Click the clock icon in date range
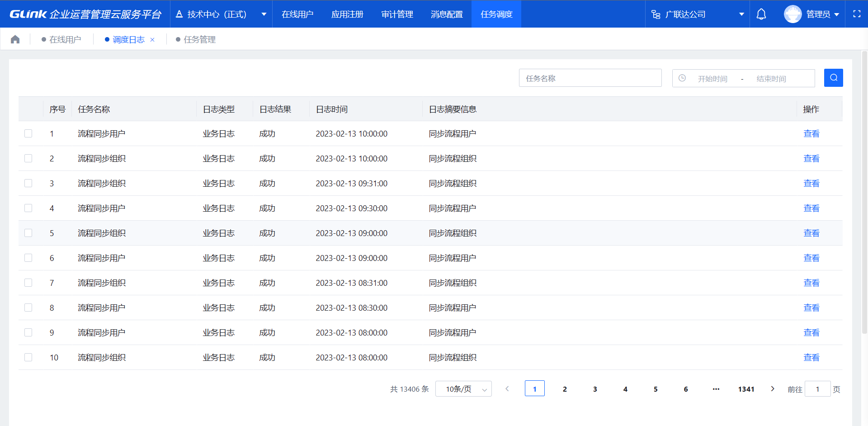This screenshot has width=868, height=426. [x=682, y=78]
